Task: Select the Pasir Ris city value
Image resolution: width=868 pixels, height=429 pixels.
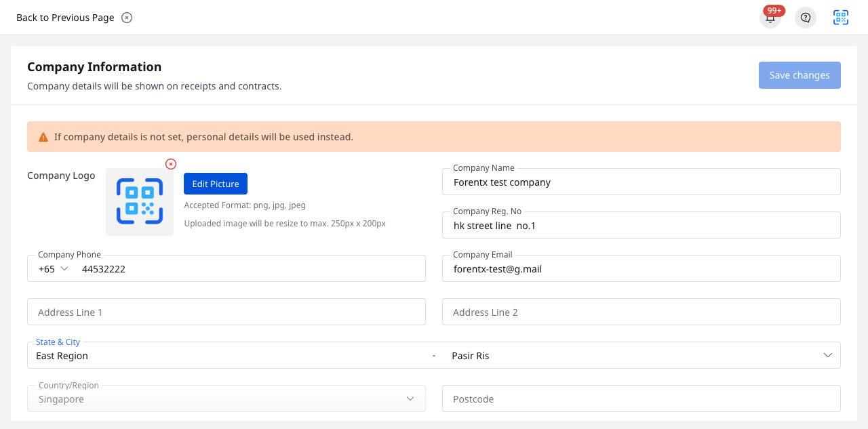Action: (x=471, y=356)
